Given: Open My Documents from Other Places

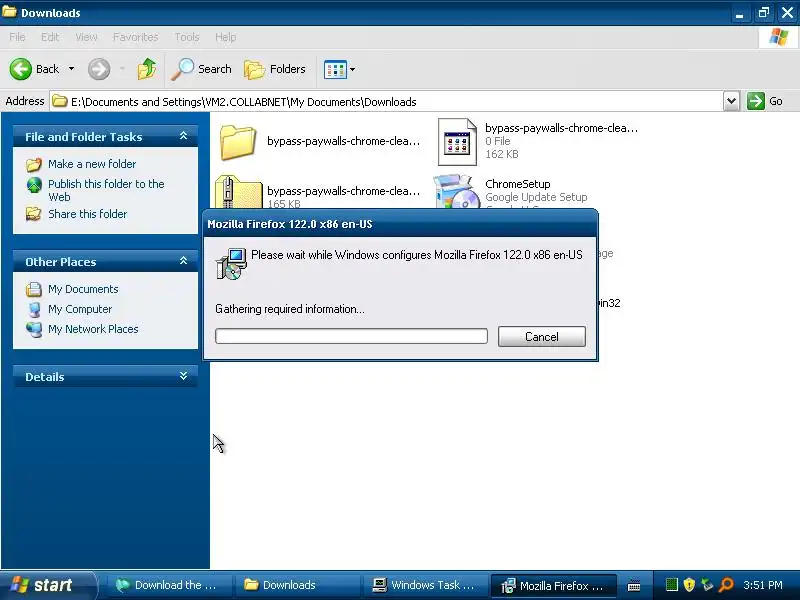Looking at the screenshot, I should click(x=83, y=289).
